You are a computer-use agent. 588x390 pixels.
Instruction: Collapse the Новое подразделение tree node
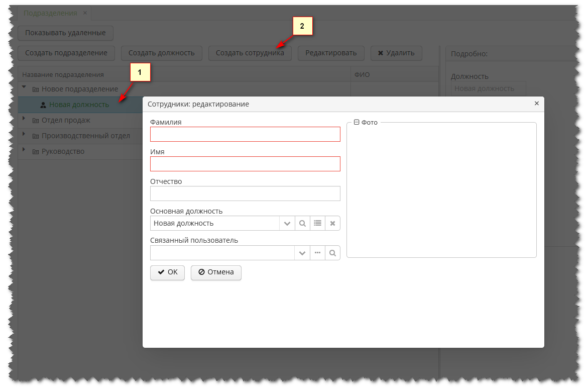(x=23, y=87)
